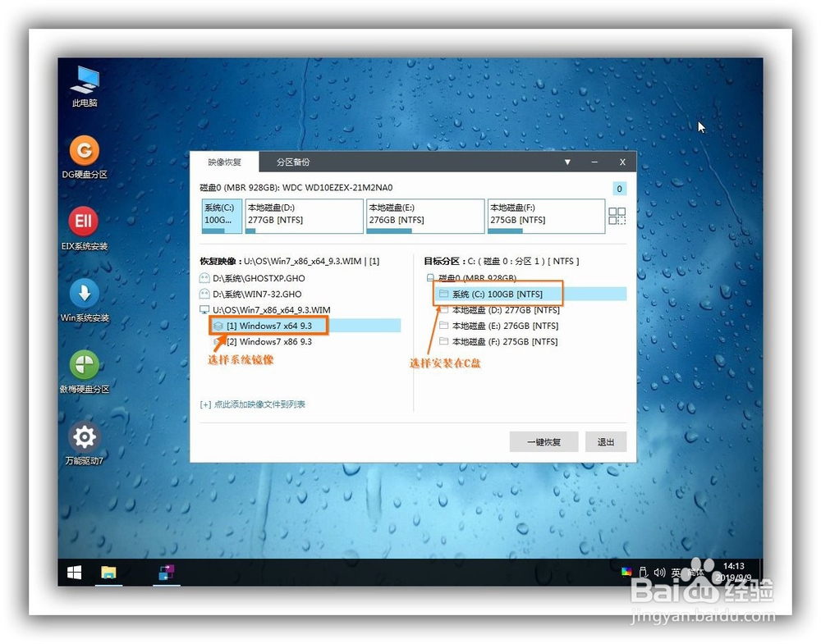Minimize the restore tool window
The width and height of the screenshot is (821, 644).
point(594,162)
